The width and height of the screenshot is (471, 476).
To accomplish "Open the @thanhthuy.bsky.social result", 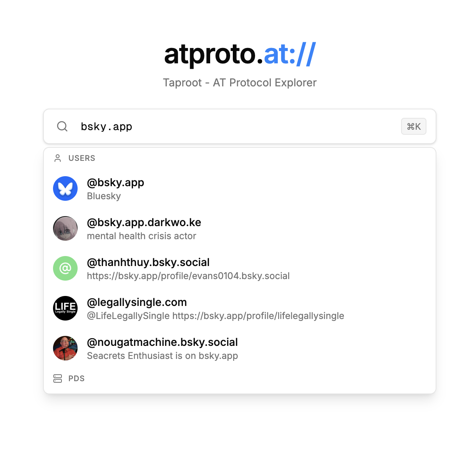I will [x=240, y=268].
